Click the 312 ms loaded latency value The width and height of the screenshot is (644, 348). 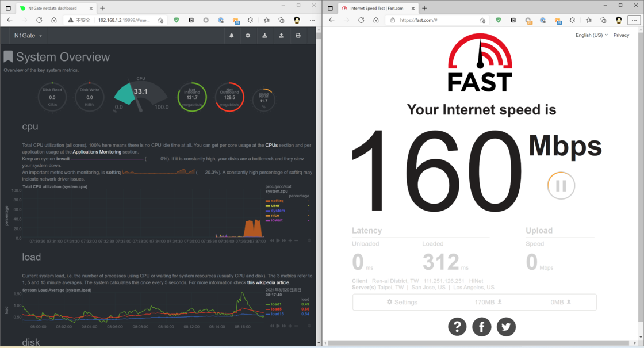(441, 262)
